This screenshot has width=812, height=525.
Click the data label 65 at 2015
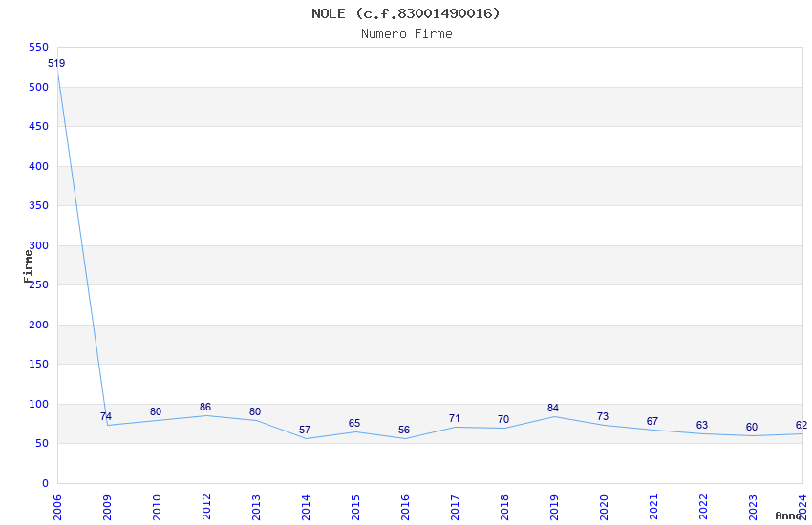coord(354,423)
